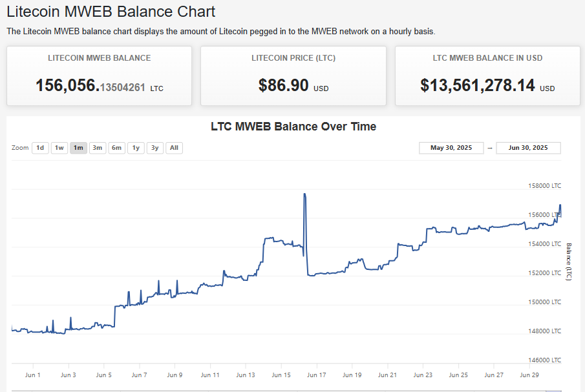
Task: Click the 156000 LTC axis label
Action: click(x=544, y=215)
